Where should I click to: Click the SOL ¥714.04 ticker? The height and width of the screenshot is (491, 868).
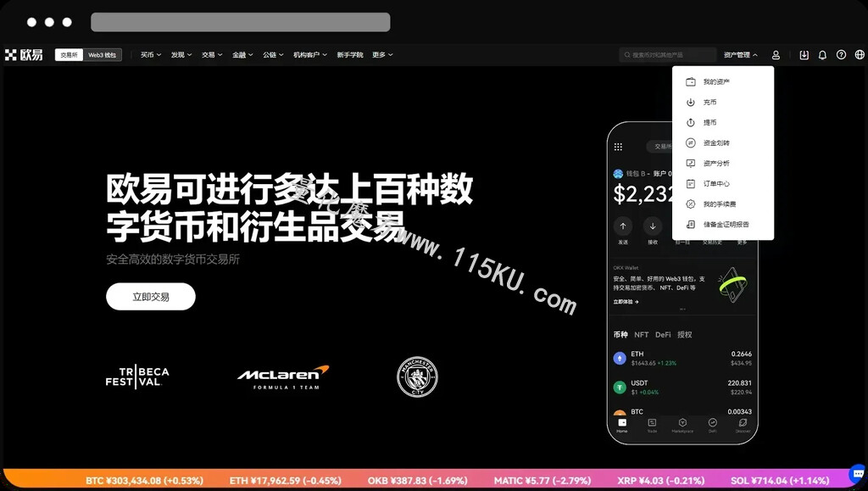tap(780, 481)
